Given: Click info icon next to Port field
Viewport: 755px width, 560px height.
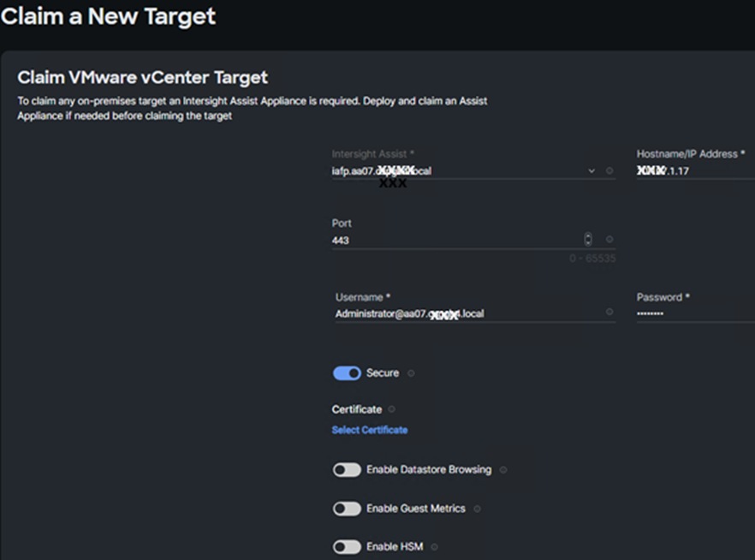Looking at the screenshot, I should tap(609, 240).
